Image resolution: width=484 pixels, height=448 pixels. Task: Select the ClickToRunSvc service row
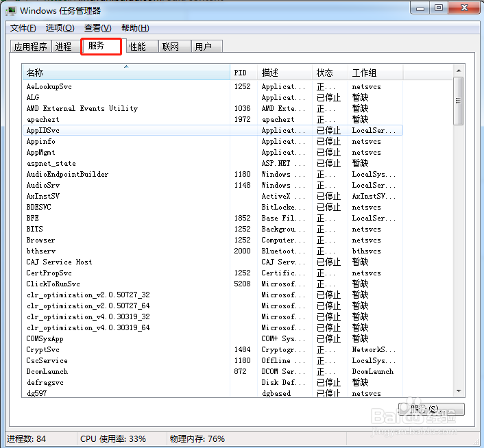(x=213, y=284)
